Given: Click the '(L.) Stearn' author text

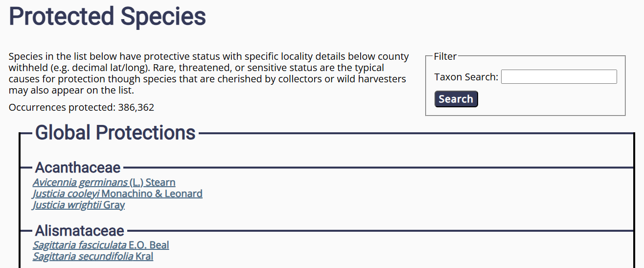Looking at the screenshot, I should [153, 183].
